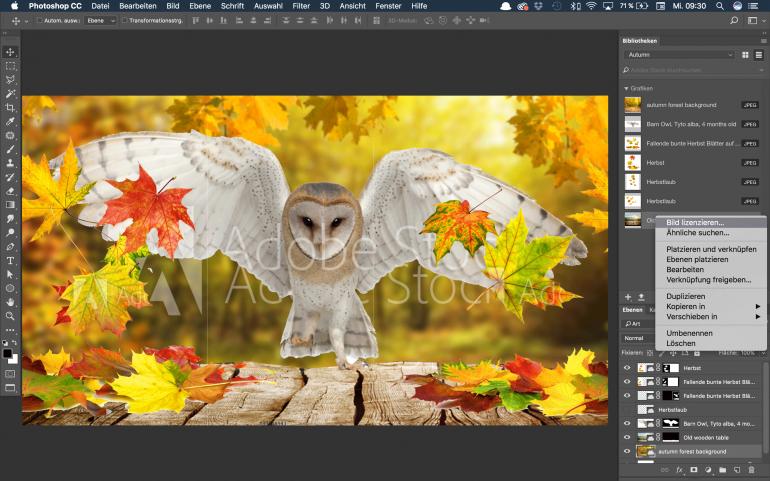Image resolution: width=770 pixels, height=481 pixels.
Task: Open the Ebene auto-select dropdown
Action: pyautogui.click(x=100, y=21)
